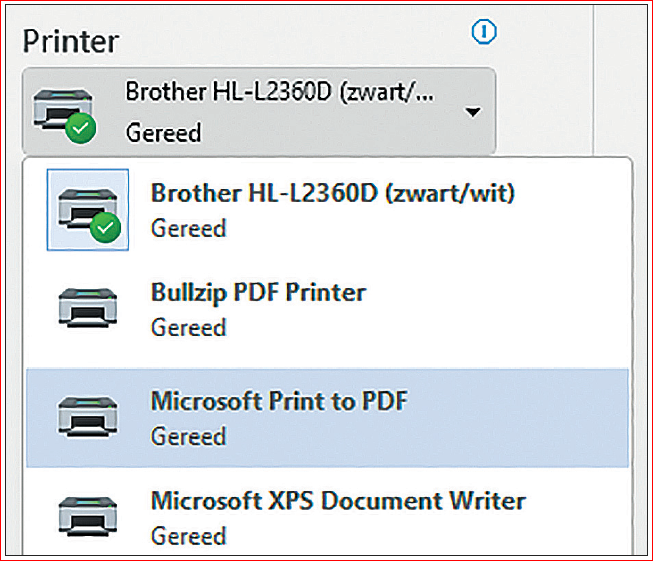The image size is (653, 561).
Task: Click the Brother HL-L2360D (zwart/... selected printer name
Action: pyautogui.click(x=280, y=92)
